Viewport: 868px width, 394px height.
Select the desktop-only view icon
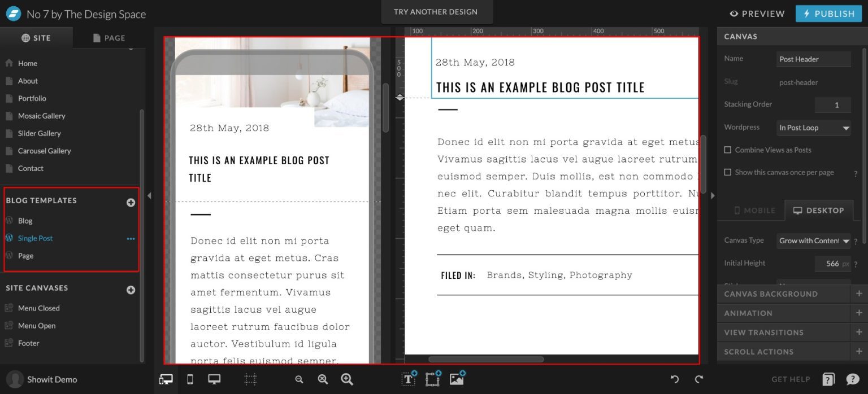[214, 379]
